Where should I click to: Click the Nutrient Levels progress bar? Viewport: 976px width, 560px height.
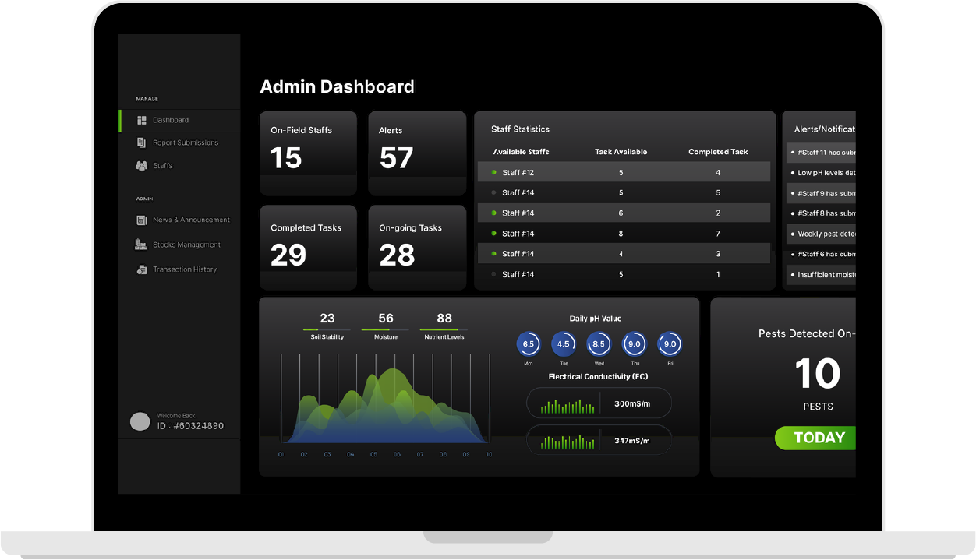coord(444,329)
